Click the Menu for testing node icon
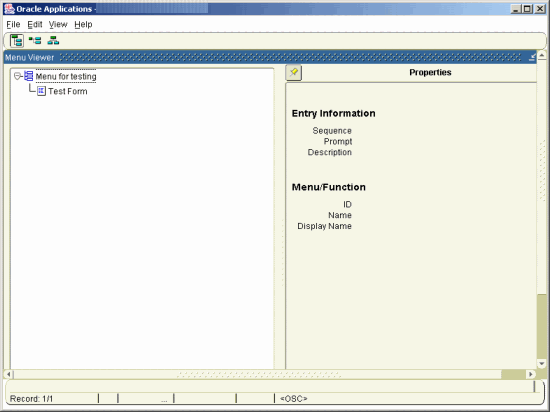The image size is (550, 412). [x=28, y=76]
